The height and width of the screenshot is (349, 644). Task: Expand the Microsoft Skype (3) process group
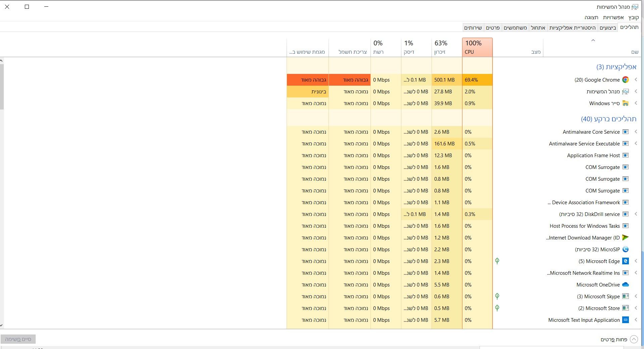point(636,296)
